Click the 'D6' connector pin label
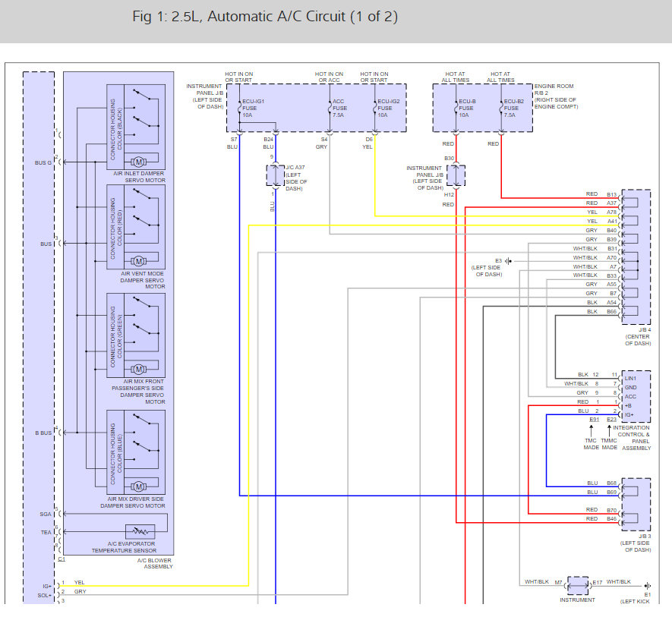 (x=369, y=140)
